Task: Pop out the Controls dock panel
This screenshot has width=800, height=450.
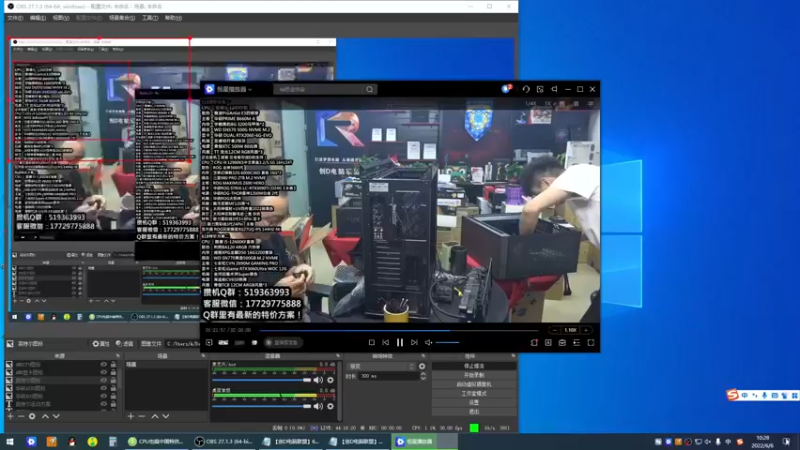Action: click(513, 356)
